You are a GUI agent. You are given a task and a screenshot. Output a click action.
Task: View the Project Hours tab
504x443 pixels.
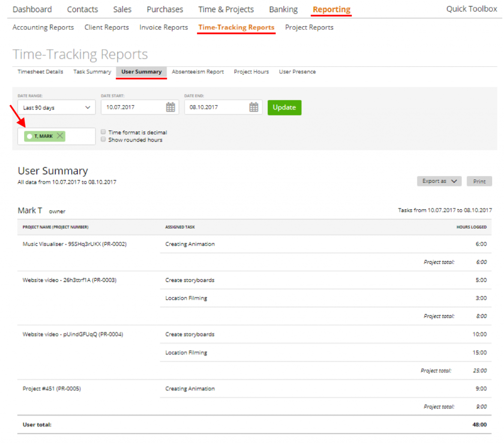click(252, 72)
